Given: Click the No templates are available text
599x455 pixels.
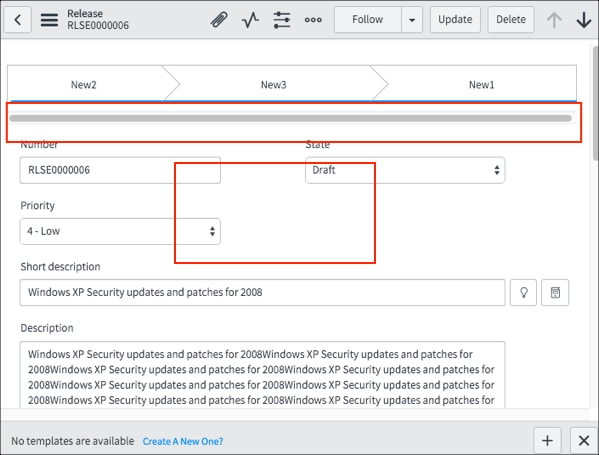Looking at the screenshot, I should pyautogui.click(x=73, y=441).
